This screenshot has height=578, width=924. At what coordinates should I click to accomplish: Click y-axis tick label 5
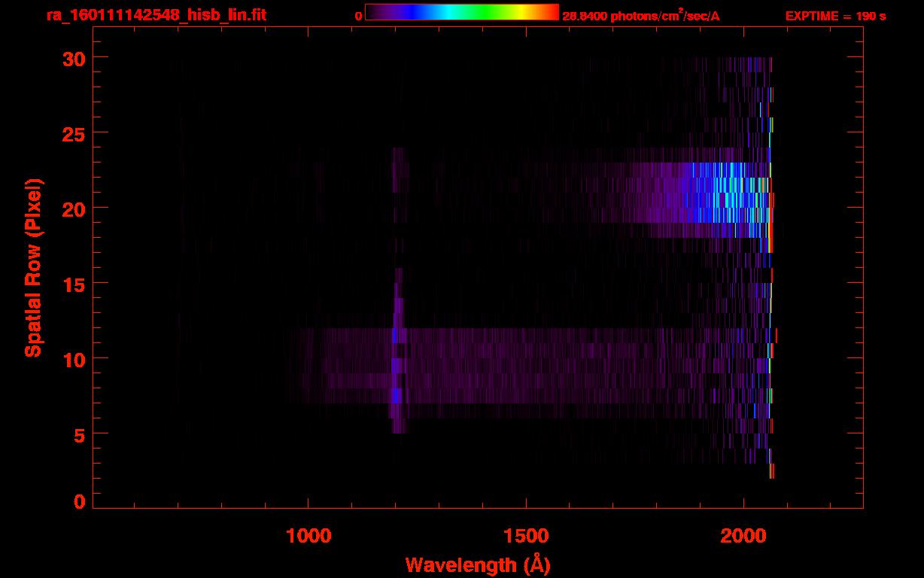tap(79, 434)
